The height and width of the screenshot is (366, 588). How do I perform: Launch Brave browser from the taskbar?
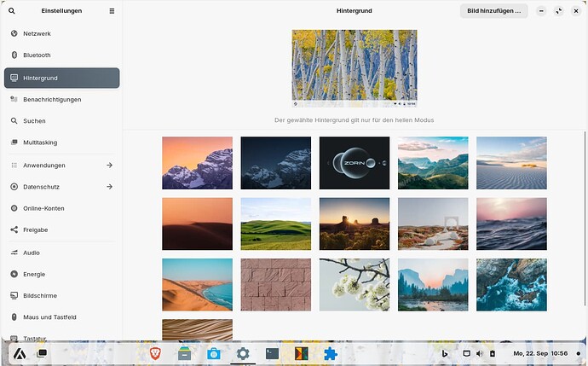(156, 353)
